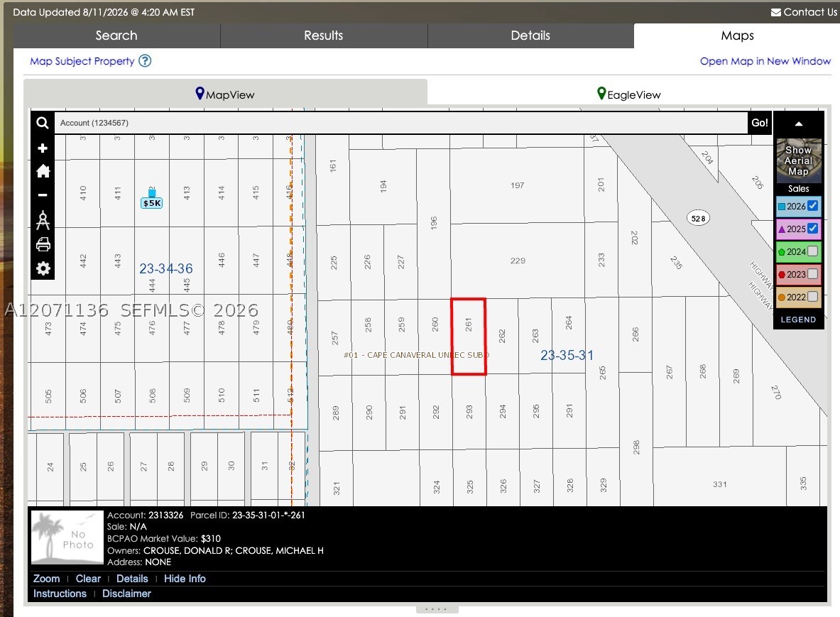Open the Search tab

point(116,36)
